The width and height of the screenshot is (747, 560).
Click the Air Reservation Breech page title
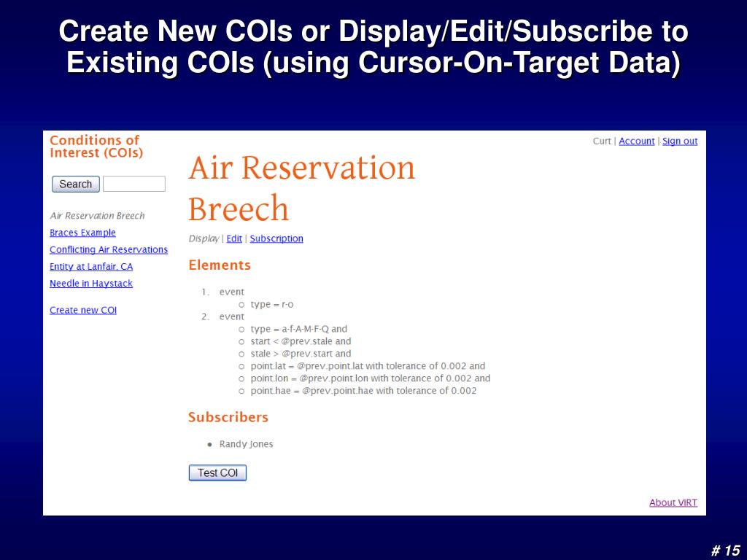301,188
